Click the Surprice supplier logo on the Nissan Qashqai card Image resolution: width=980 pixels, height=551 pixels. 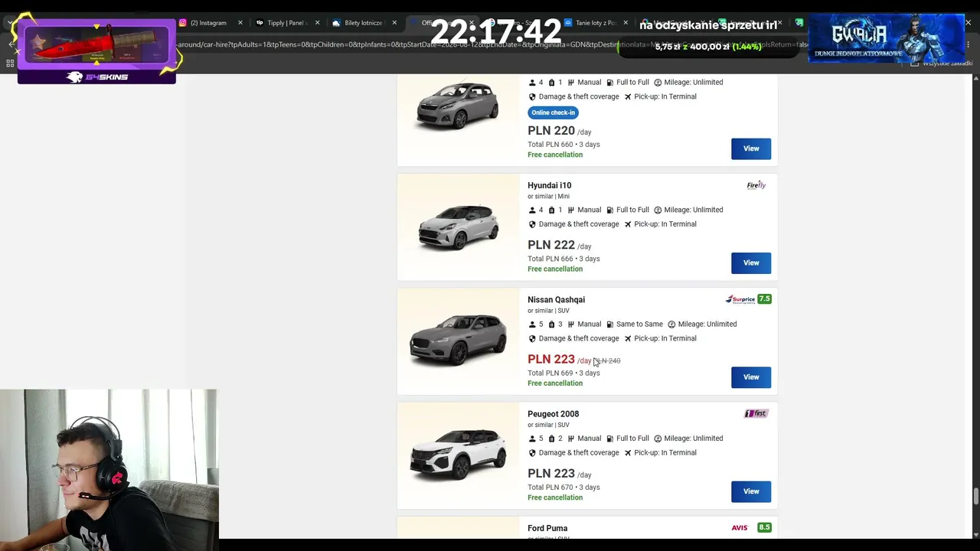click(x=740, y=299)
